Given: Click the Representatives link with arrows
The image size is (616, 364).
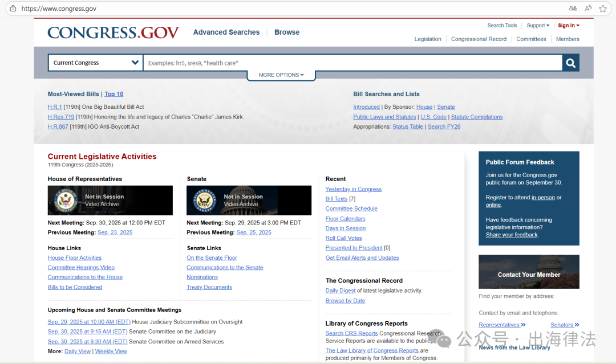Looking at the screenshot, I should [502, 325].
